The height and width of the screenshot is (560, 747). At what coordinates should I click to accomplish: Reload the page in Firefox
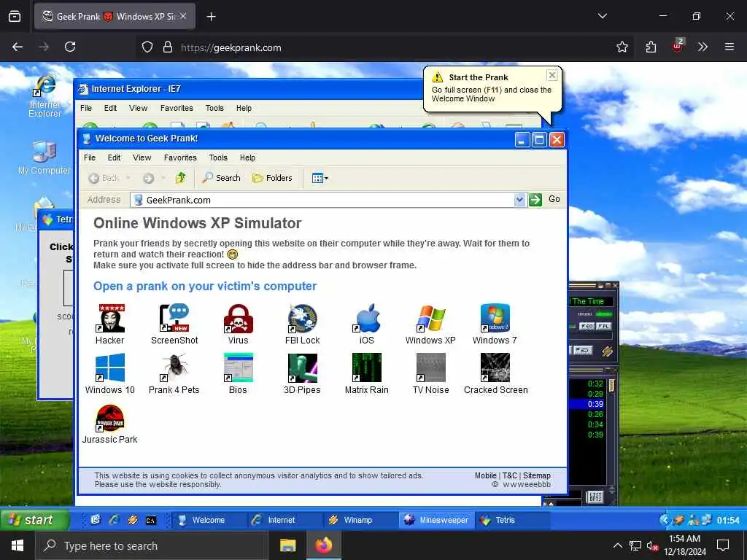pos(70,47)
